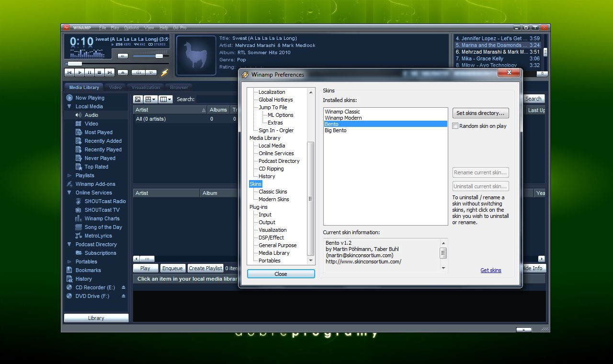
Task: Toggle repeat mode button
Action: 151,73
